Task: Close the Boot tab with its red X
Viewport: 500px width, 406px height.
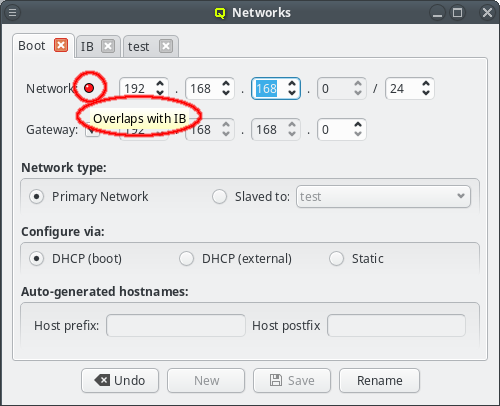Action: click(x=61, y=45)
